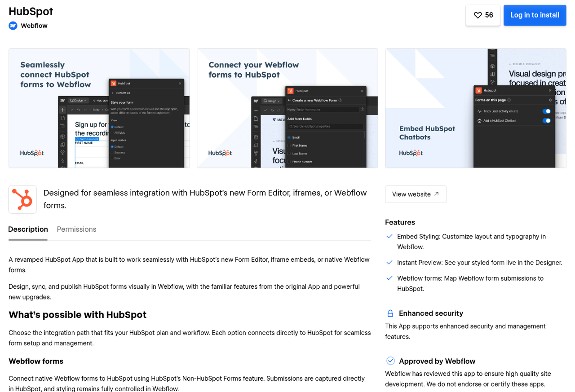Click the Webflow logo icon under HubSpot title

[13, 26]
